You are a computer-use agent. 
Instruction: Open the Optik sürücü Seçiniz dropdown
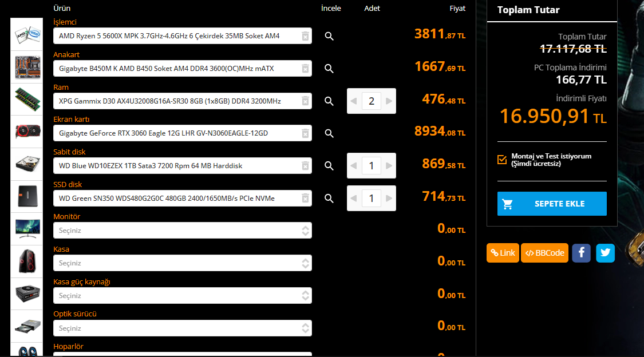[x=183, y=328]
